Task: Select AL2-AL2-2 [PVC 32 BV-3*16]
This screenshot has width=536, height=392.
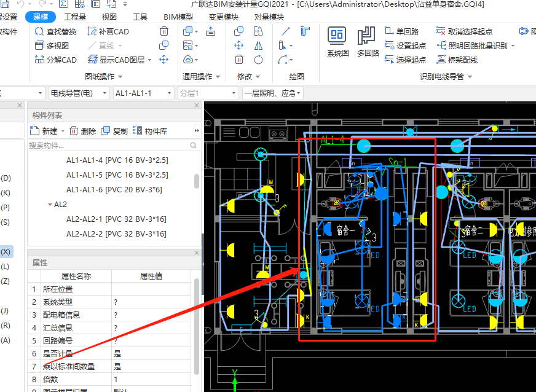Action: pos(116,233)
